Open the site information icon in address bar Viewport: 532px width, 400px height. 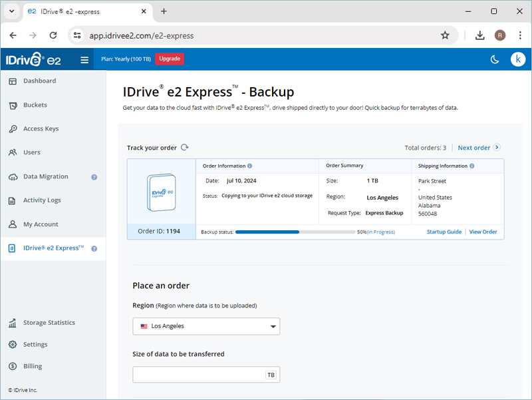tap(77, 35)
